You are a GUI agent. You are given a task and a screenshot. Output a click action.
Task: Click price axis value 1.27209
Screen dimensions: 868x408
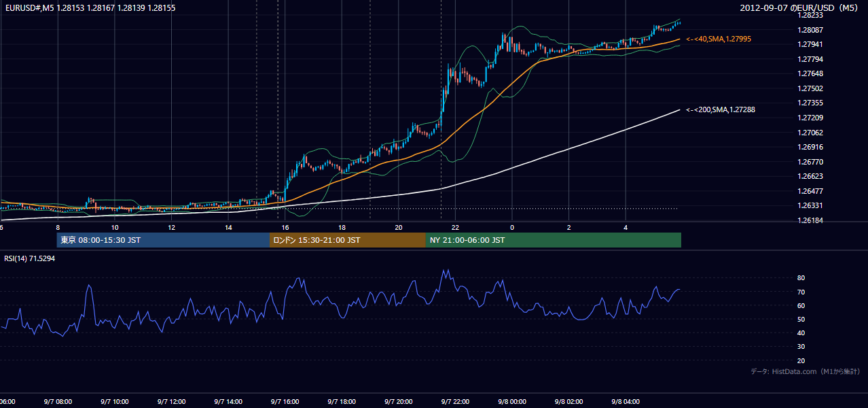click(x=811, y=118)
